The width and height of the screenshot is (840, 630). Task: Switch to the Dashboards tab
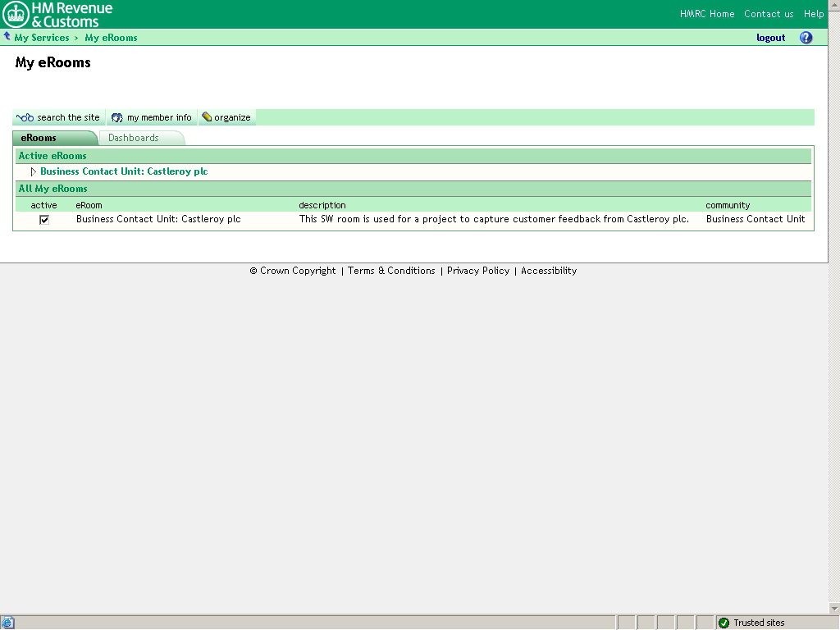coord(134,138)
